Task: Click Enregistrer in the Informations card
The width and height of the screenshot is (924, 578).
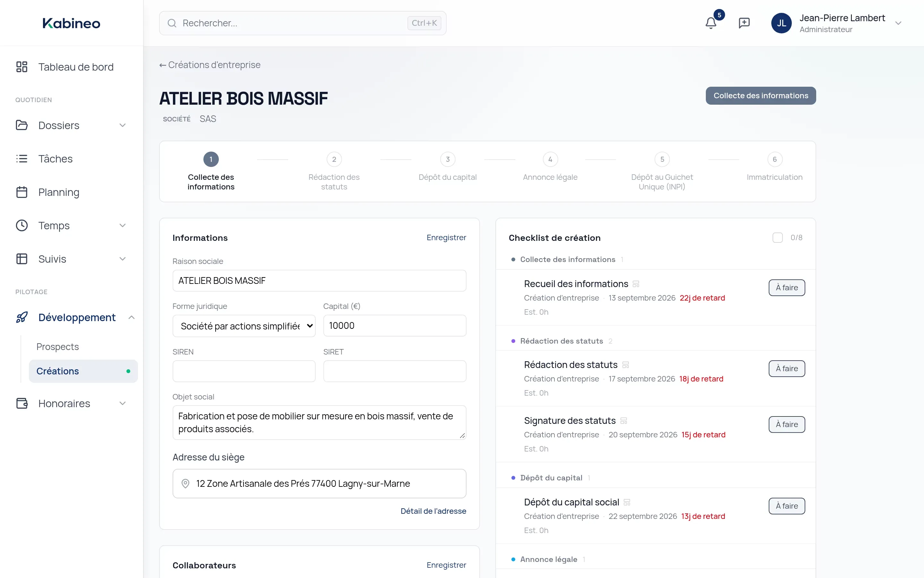Action: (446, 237)
